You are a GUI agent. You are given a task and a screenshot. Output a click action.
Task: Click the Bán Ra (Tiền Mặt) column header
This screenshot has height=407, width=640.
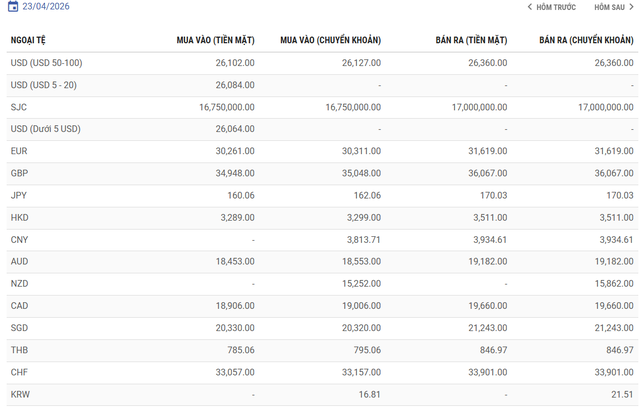click(469, 40)
